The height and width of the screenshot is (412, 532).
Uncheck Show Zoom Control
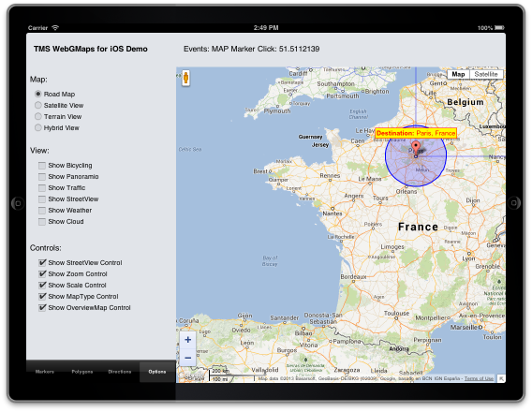42,273
